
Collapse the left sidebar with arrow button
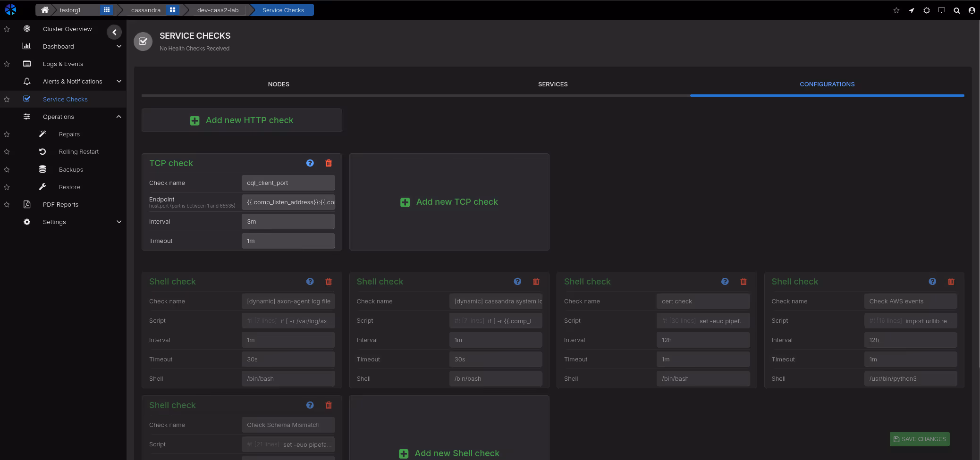(114, 32)
